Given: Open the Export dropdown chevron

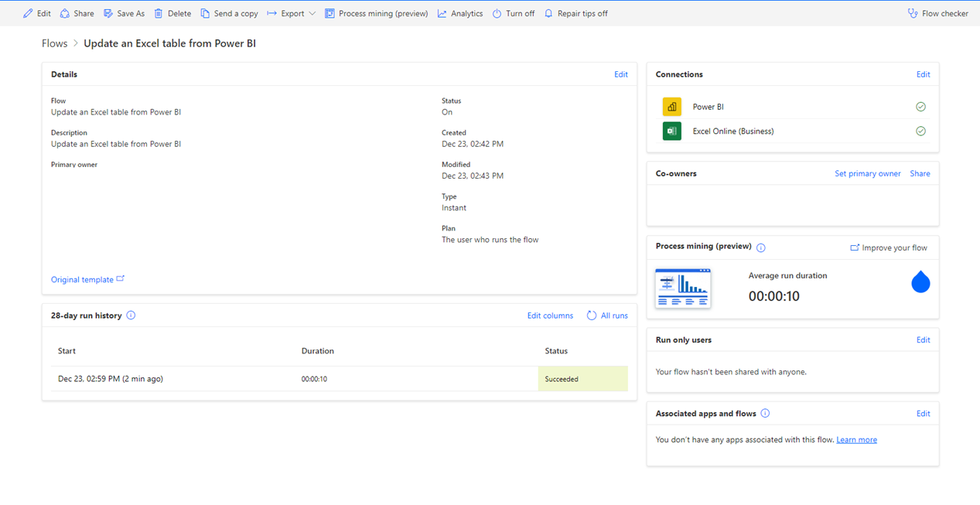Looking at the screenshot, I should [312, 13].
